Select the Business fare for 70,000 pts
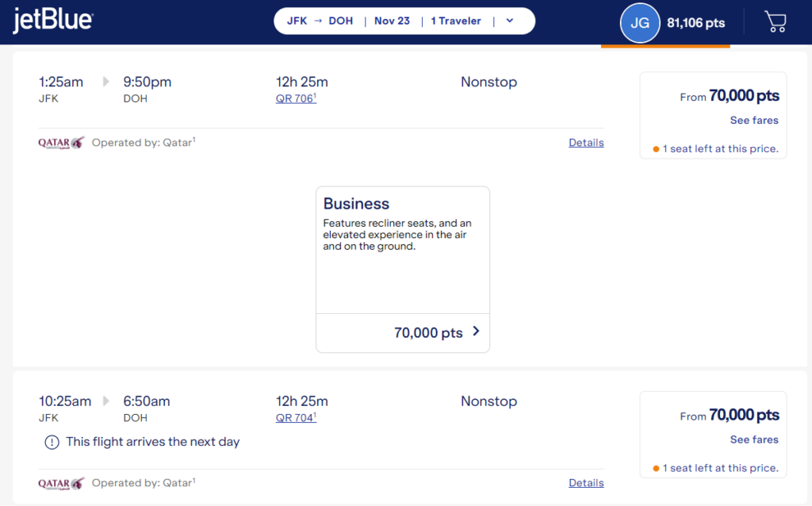Viewport: 812px width, 506px height. [428, 333]
